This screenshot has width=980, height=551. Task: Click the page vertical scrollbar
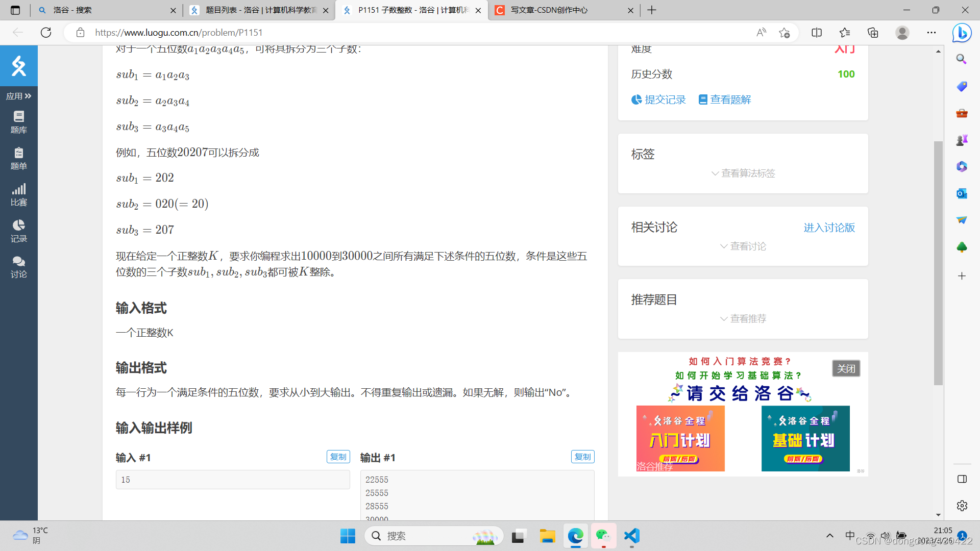(938, 263)
